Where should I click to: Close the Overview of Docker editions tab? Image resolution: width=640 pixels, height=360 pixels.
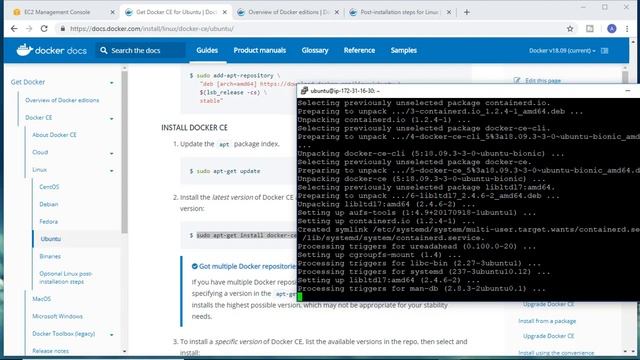337,12
